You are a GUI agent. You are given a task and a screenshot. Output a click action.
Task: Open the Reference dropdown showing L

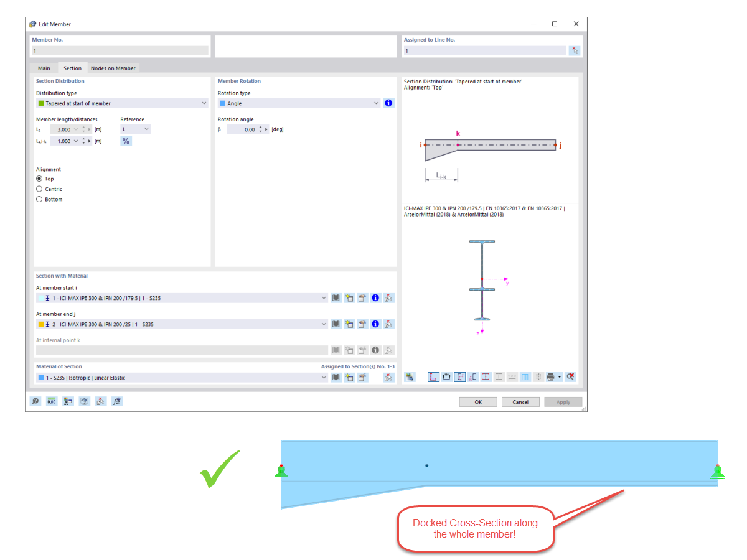tap(136, 129)
